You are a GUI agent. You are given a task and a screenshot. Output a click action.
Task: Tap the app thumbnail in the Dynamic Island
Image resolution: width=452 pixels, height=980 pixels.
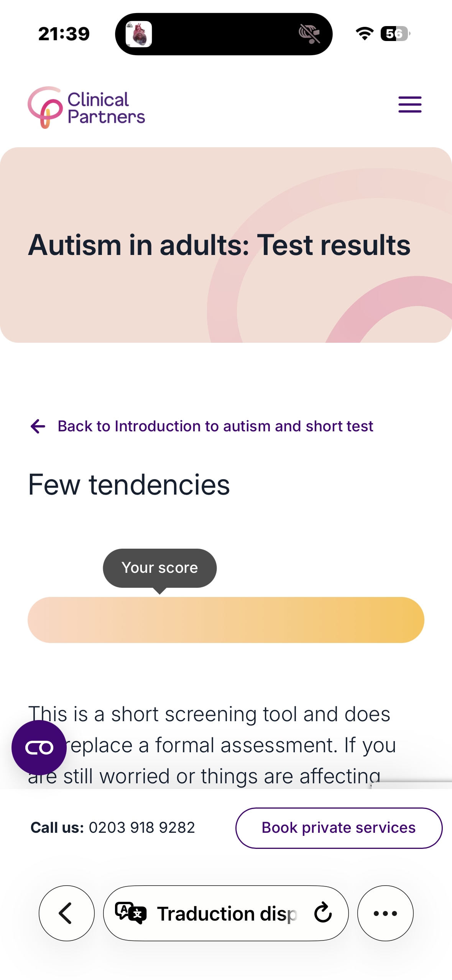139,34
